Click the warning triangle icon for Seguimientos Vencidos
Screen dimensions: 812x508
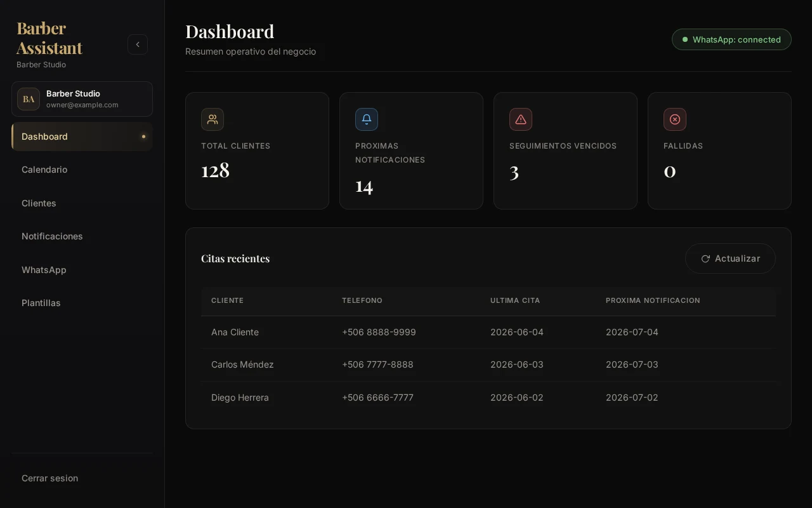[x=521, y=119]
